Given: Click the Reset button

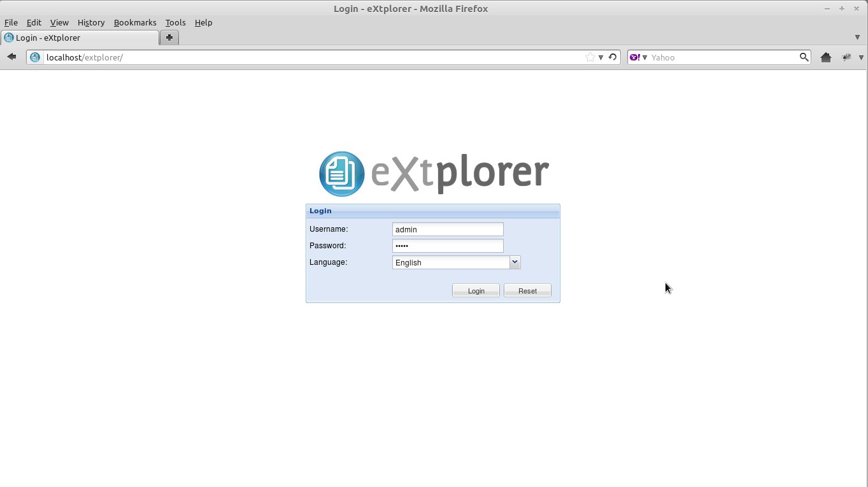Looking at the screenshot, I should coord(527,291).
